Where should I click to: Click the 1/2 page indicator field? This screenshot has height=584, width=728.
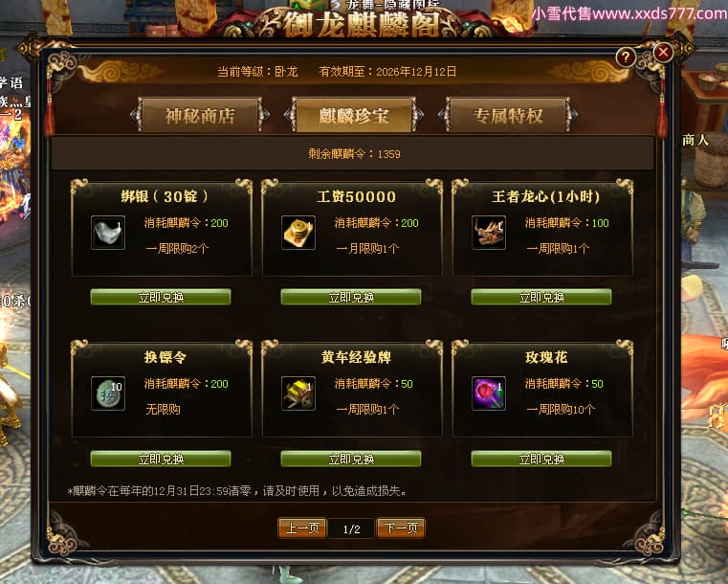(351, 528)
